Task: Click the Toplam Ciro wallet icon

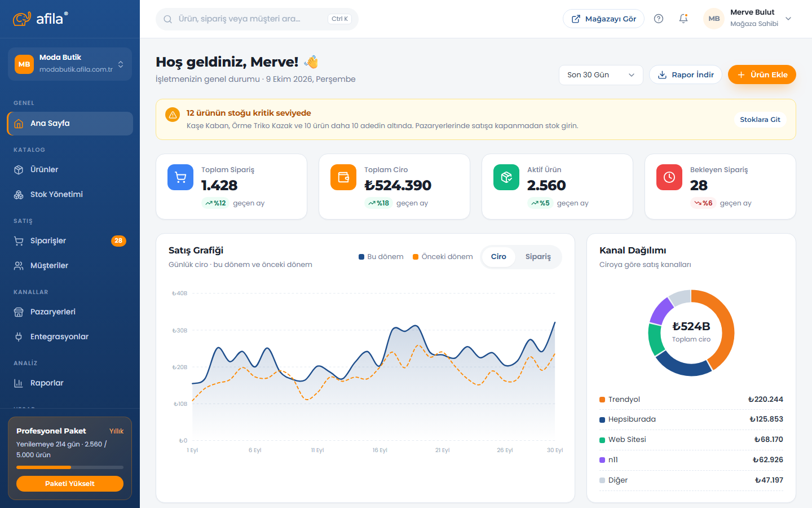Action: tap(343, 177)
